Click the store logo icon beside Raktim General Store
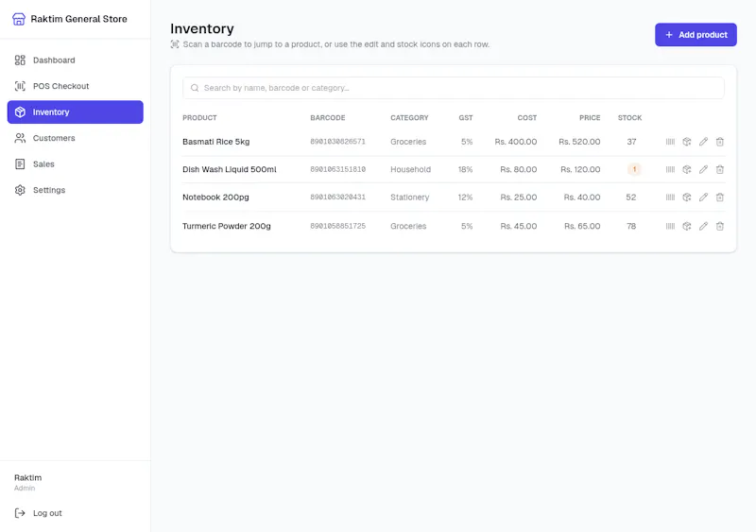This screenshot has height=532, width=756. click(19, 19)
